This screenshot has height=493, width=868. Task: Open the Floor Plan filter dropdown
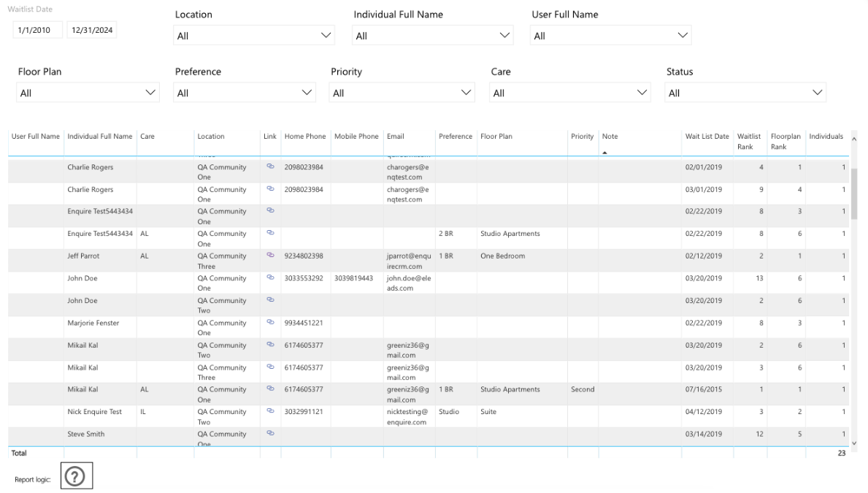(88, 93)
